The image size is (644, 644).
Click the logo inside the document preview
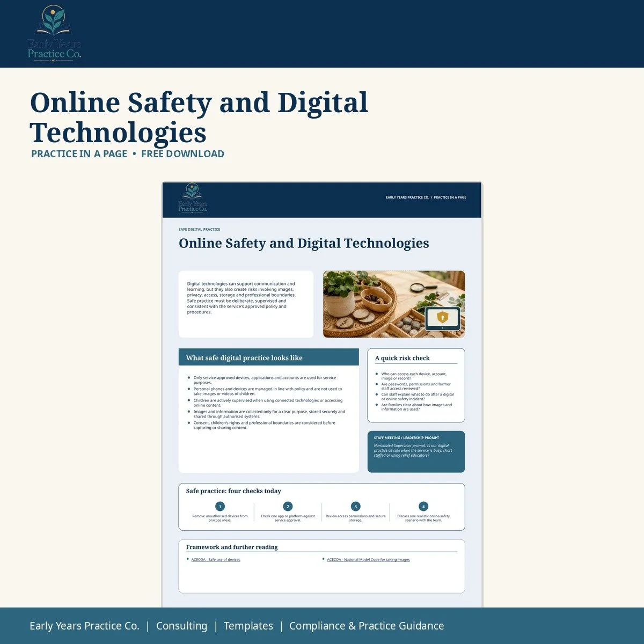tap(193, 199)
